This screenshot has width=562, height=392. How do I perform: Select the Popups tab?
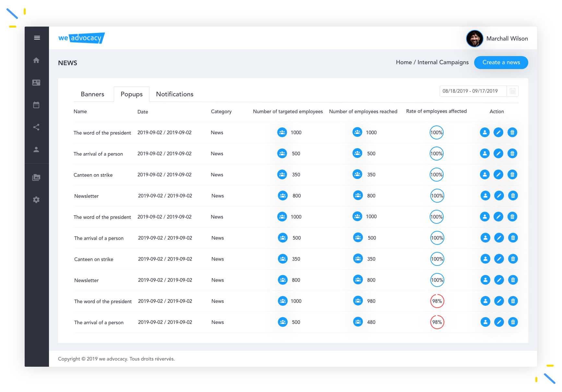132,94
